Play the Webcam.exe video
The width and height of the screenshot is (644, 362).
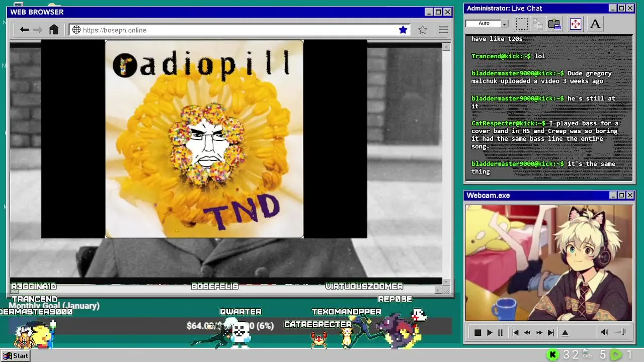point(489,332)
